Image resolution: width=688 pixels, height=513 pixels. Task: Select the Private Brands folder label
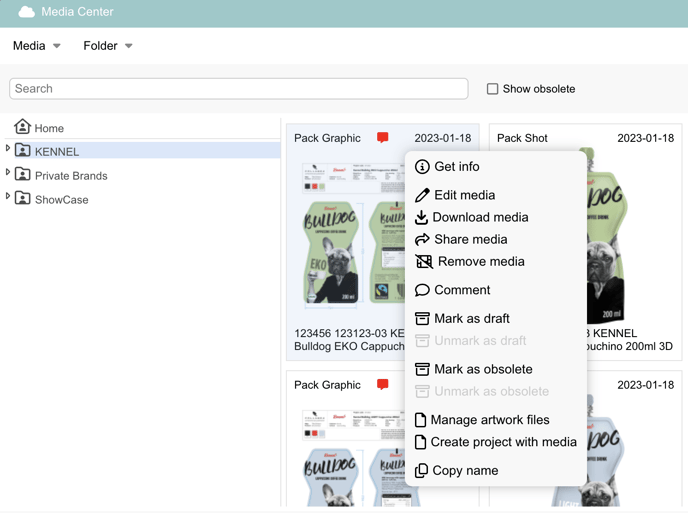tap(71, 176)
